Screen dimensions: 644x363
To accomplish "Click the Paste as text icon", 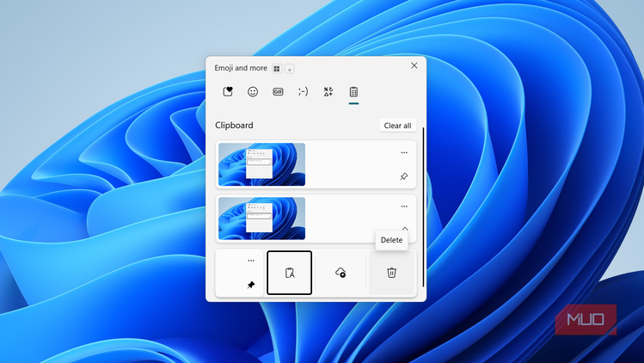I will [290, 273].
